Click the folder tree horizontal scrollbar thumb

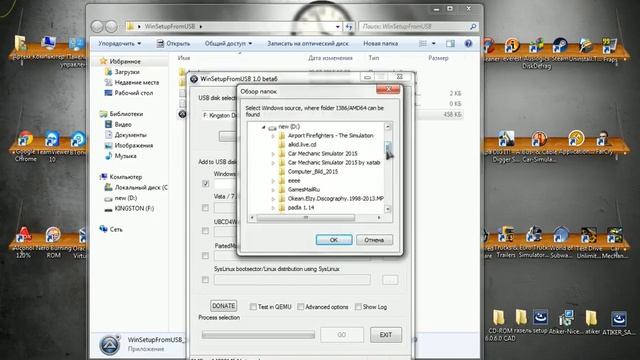305,218
